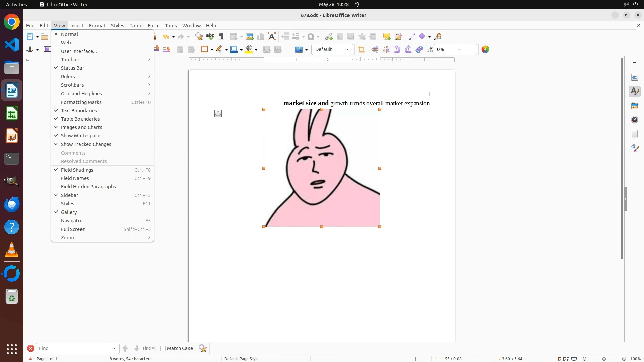Click the Crop image tool icon
Viewport: 644px width, 362px height.
361,50
